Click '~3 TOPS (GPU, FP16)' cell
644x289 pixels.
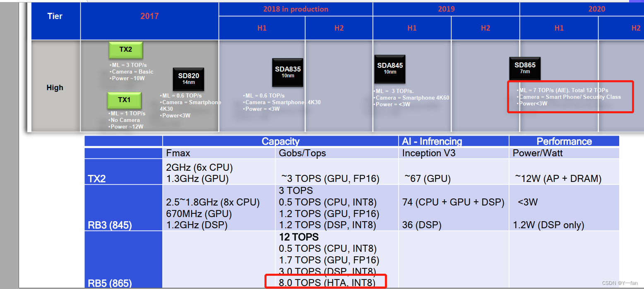pos(330,179)
